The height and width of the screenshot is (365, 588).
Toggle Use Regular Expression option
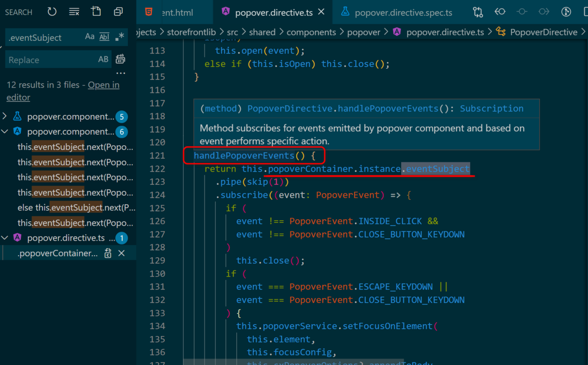tap(119, 37)
